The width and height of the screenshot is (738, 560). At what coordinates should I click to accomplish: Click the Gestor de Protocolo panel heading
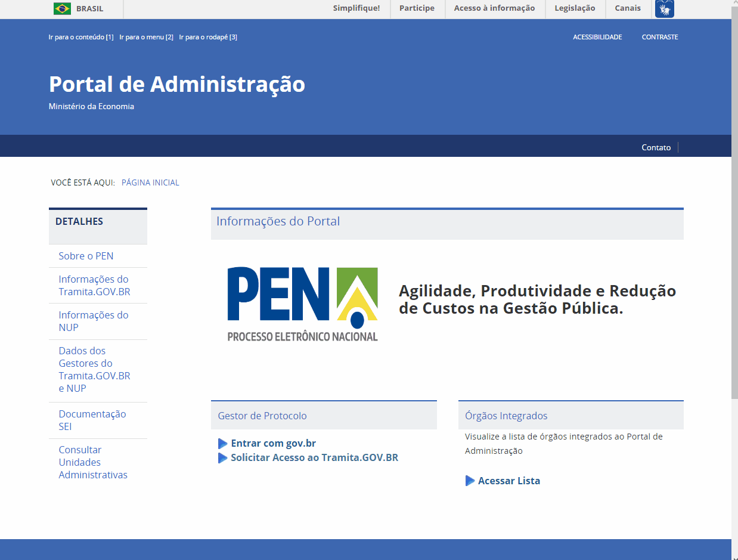tap(262, 416)
